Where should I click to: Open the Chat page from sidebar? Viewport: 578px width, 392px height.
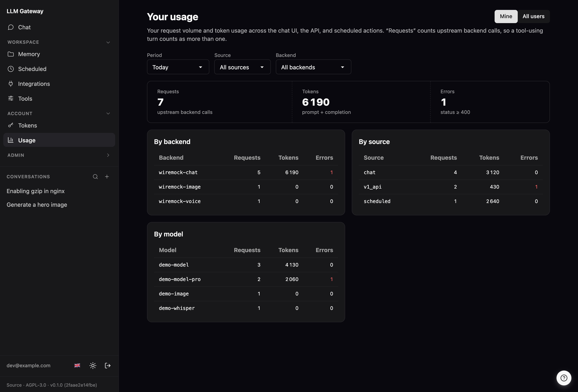[x=59, y=27]
